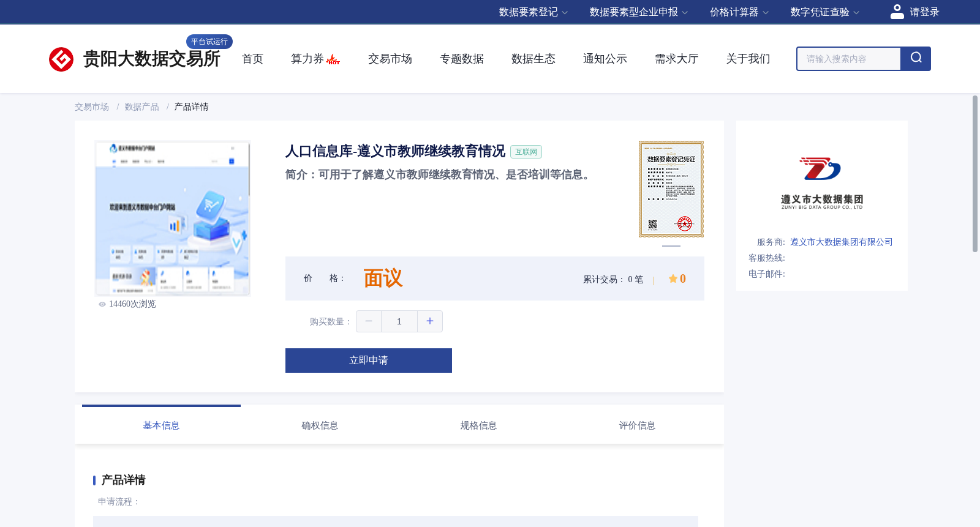This screenshot has width=980, height=527.
Task: Click the product 简介 description text
Action: point(439,175)
